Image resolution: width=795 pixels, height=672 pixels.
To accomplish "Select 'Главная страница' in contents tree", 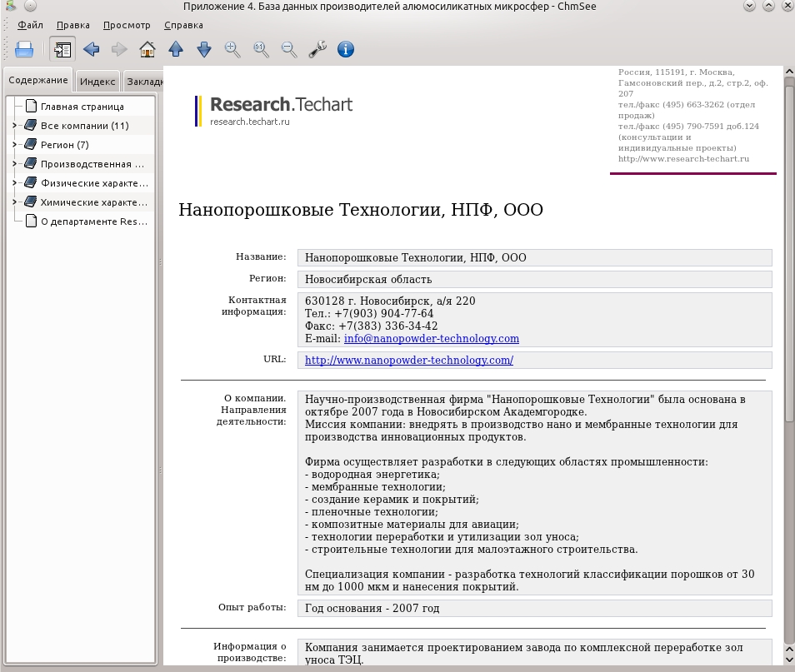I will (82, 107).
